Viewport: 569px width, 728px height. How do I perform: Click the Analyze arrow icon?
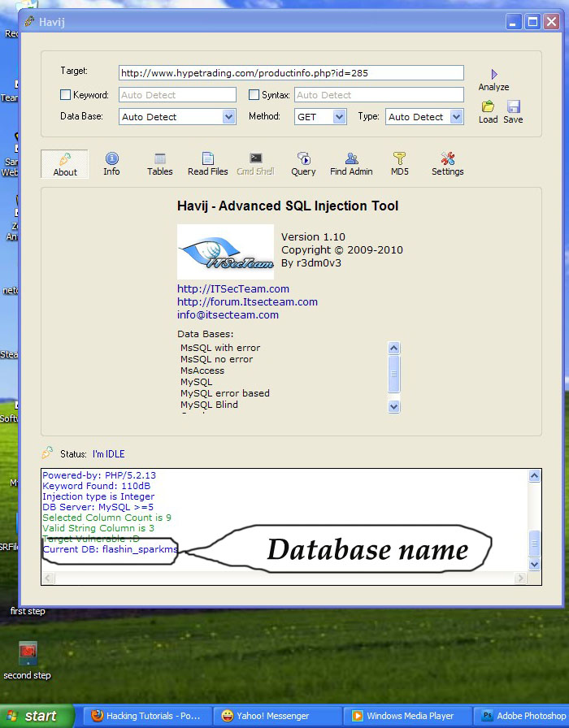point(494,74)
